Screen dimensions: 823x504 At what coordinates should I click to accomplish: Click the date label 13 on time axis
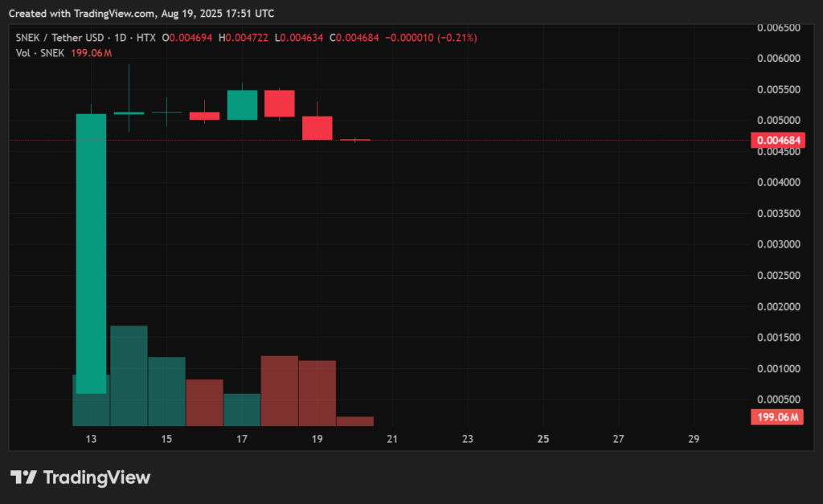pos(91,439)
